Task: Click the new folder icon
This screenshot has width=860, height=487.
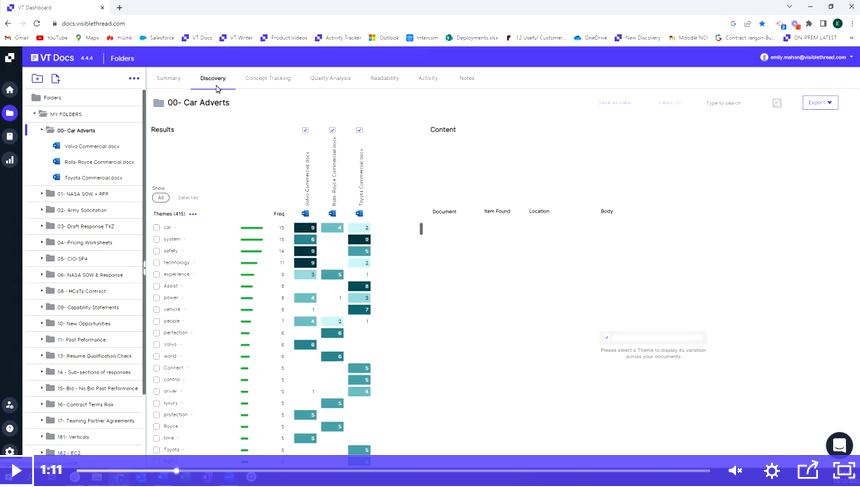Action: click(x=37, y=78)
